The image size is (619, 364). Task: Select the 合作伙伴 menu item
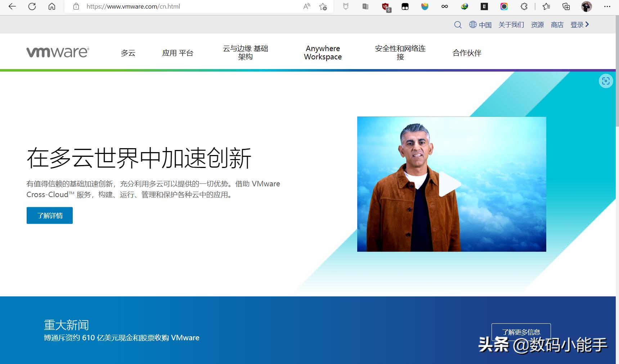coord(466,53)
